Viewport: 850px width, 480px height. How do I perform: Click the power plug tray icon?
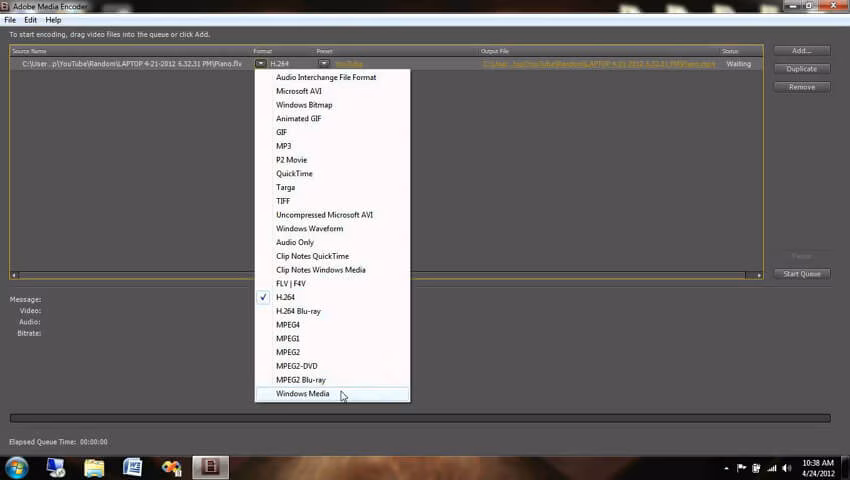pos(756,468)
